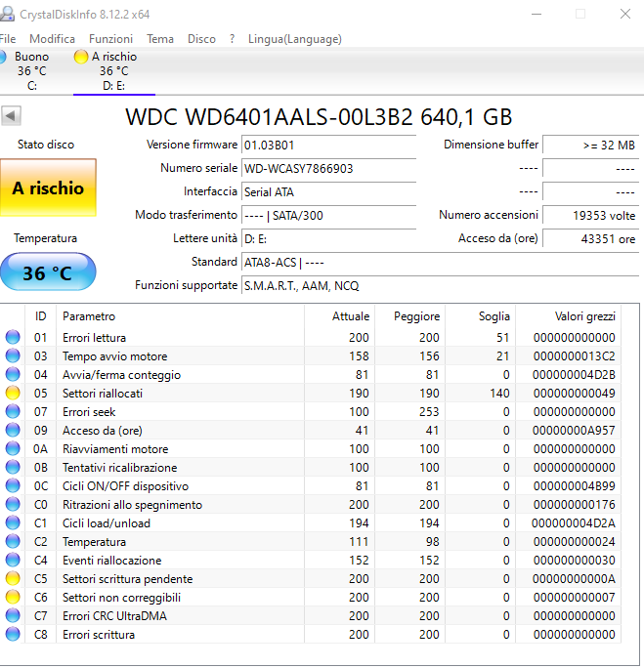The image size is (644, 668).
Task: Open the Disco menu
Action: coord(201,39)
